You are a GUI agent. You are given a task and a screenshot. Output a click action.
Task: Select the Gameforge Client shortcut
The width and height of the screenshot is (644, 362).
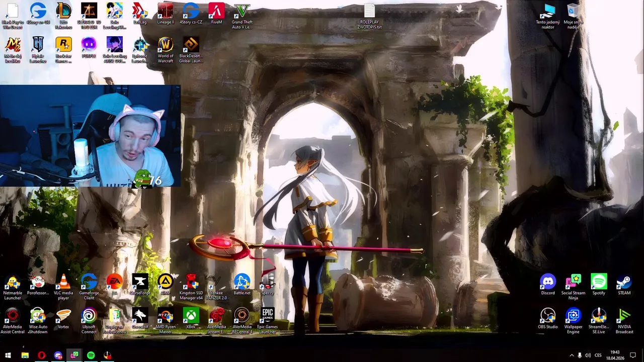point(89,288)
